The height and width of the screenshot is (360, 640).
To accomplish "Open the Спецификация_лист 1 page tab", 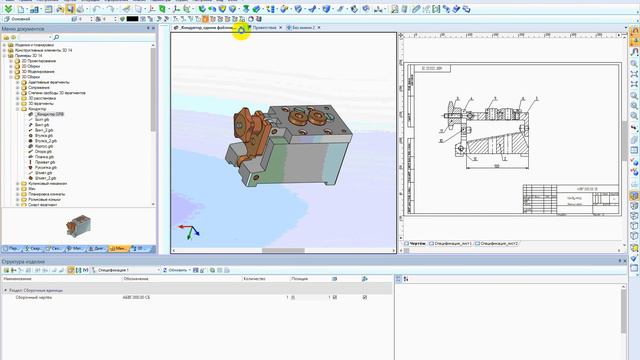I will 453,244.
